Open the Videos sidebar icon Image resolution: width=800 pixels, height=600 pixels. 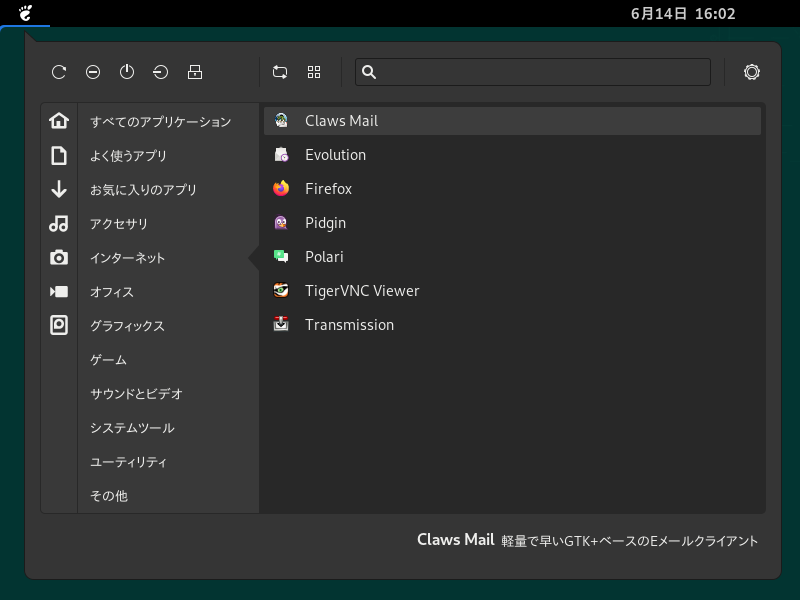[x=59, y=291]
